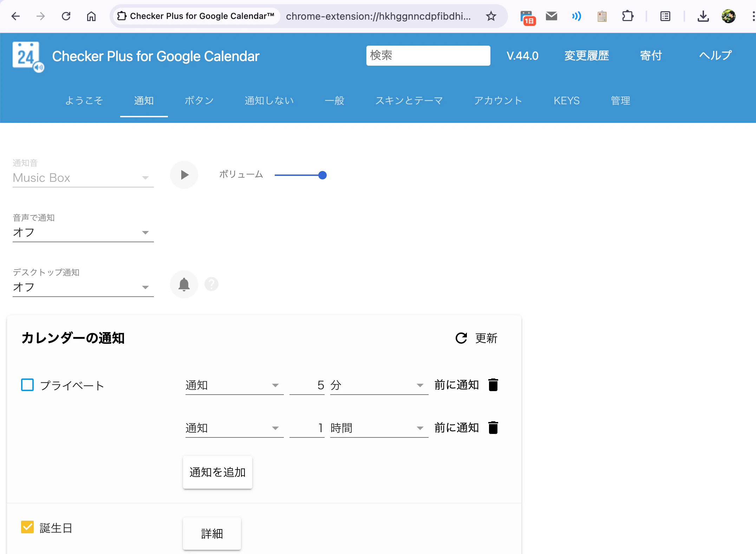Open the 分 time unit dropdown

[x=379, y=385]
